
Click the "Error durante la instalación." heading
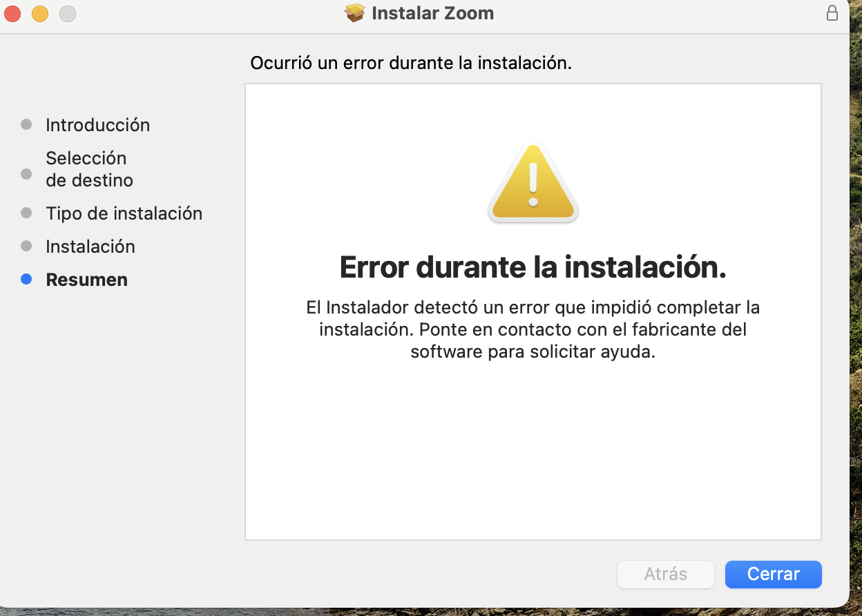point(533,267)
